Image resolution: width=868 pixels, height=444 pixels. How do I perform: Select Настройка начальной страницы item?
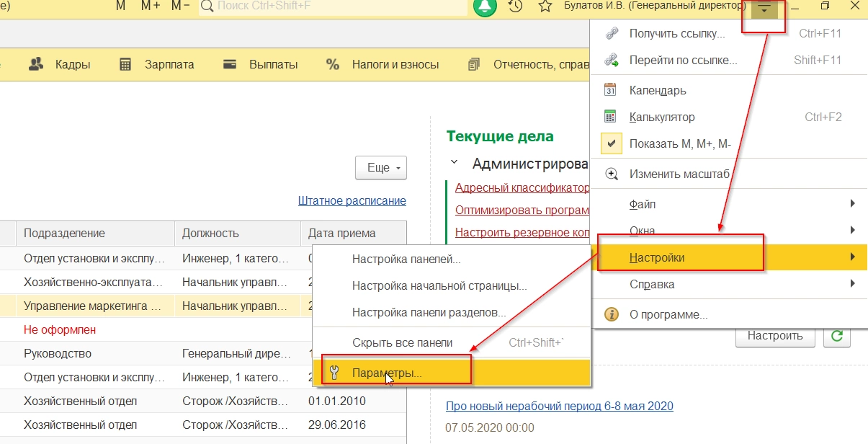tap(452, 285)
